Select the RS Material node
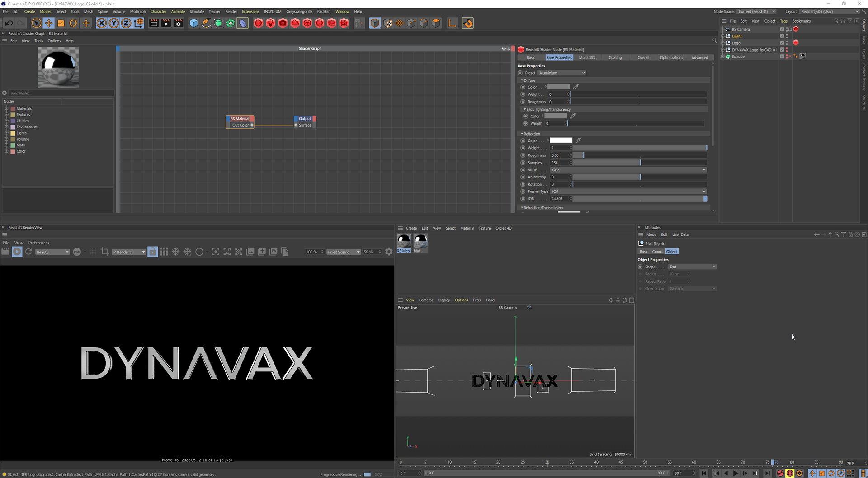This screenshot has width=868, height=478. 240,119
